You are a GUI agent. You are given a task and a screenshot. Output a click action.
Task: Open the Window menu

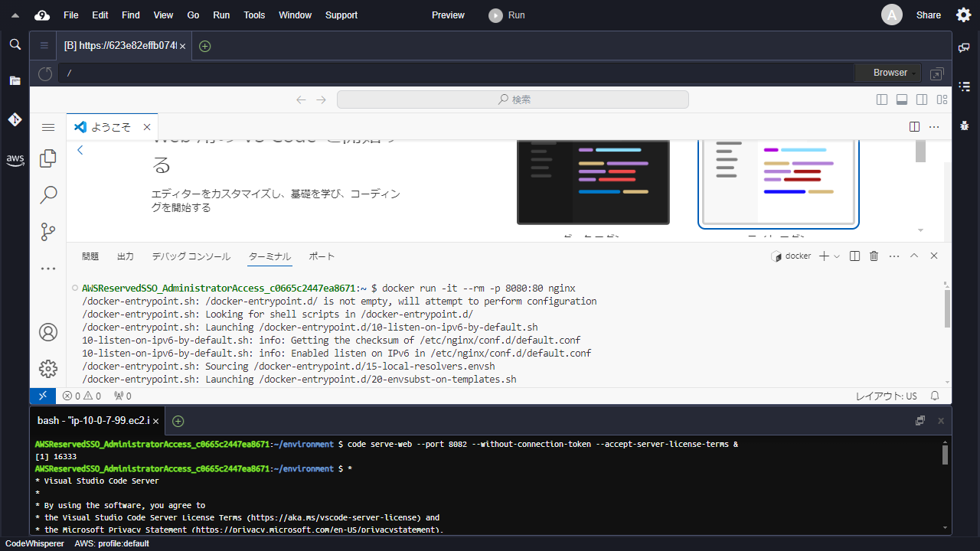pyautogui.click(x=295, y=15)
